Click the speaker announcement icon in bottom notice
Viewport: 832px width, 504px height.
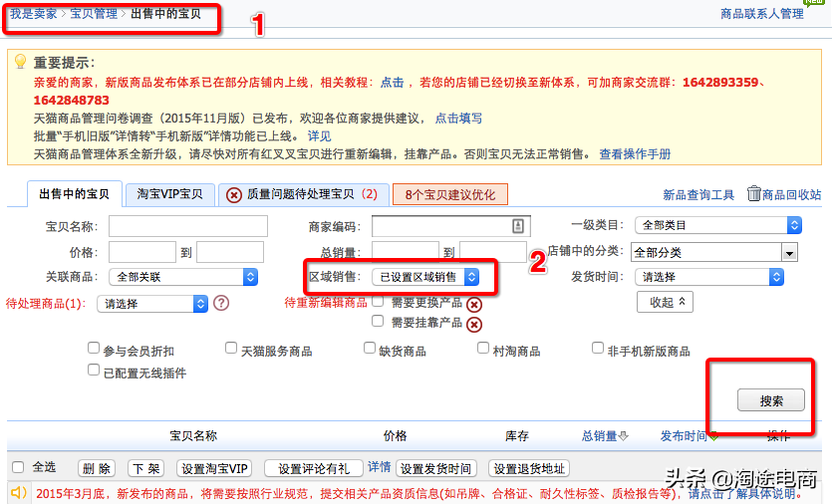19,492
